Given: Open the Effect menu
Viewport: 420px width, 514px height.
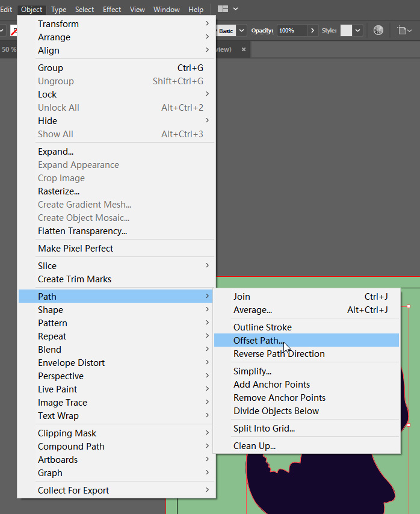Looking at the screenshot, I should click(112, 9).
